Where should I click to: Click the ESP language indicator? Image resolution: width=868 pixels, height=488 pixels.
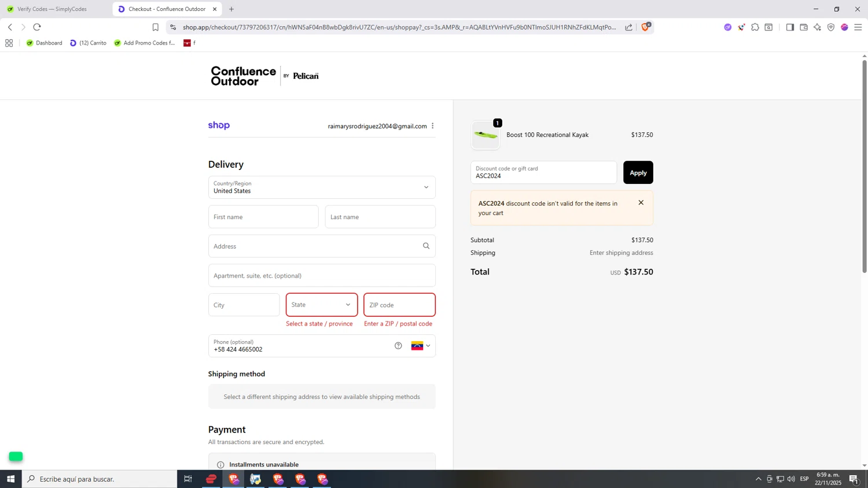coord(804,479)
